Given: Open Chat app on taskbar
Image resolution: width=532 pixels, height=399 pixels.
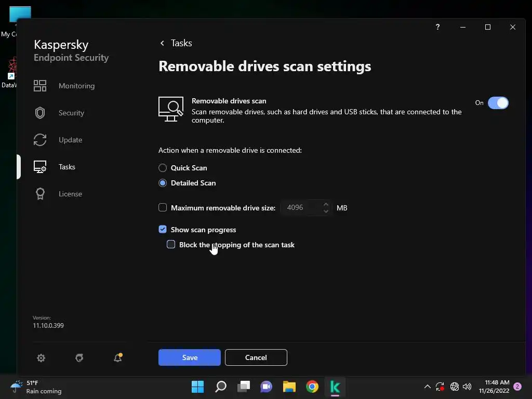Looking at the screenshot, I should coord(267,387).
